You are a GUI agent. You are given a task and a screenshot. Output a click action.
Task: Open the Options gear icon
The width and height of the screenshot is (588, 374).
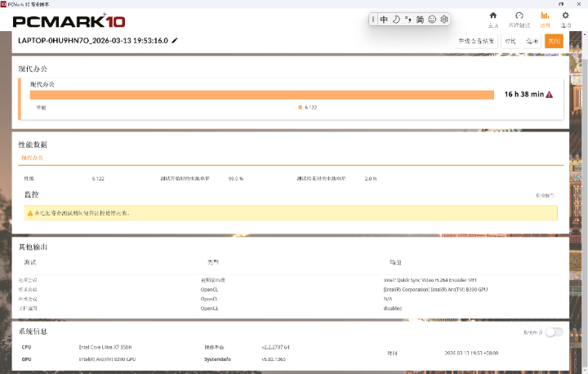[x=565, y=16]
